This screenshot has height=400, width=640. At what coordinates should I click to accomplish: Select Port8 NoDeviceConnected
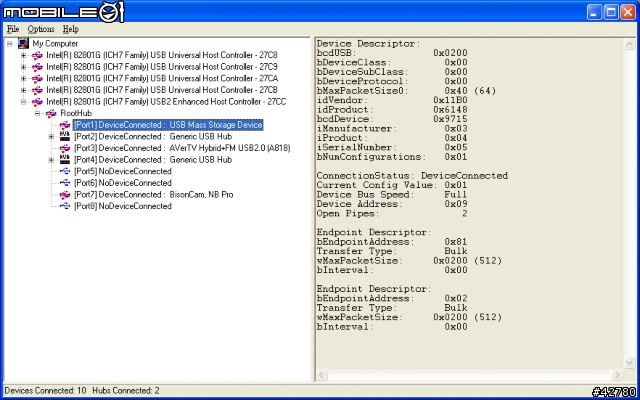point(122,206)
